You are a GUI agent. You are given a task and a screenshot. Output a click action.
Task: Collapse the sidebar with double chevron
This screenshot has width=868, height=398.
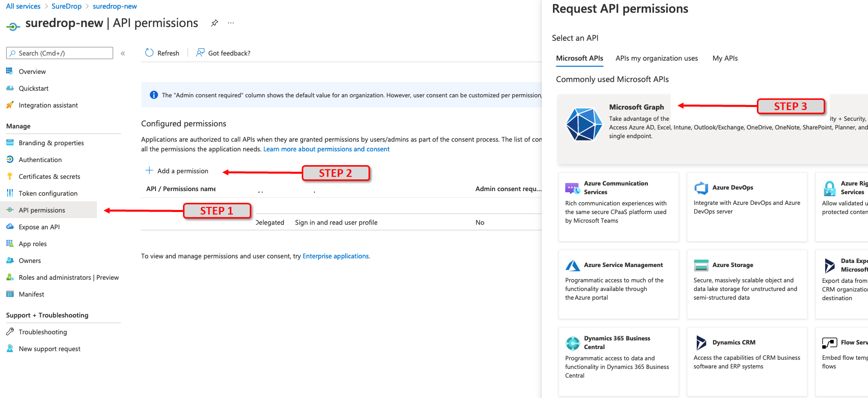[123, 53]
